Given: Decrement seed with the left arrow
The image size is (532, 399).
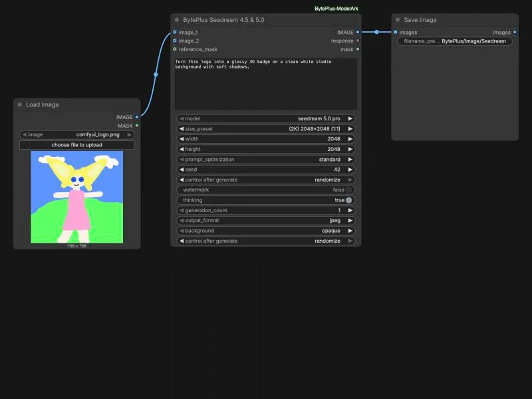Looking at the screenshot, I should coord(182,170).
